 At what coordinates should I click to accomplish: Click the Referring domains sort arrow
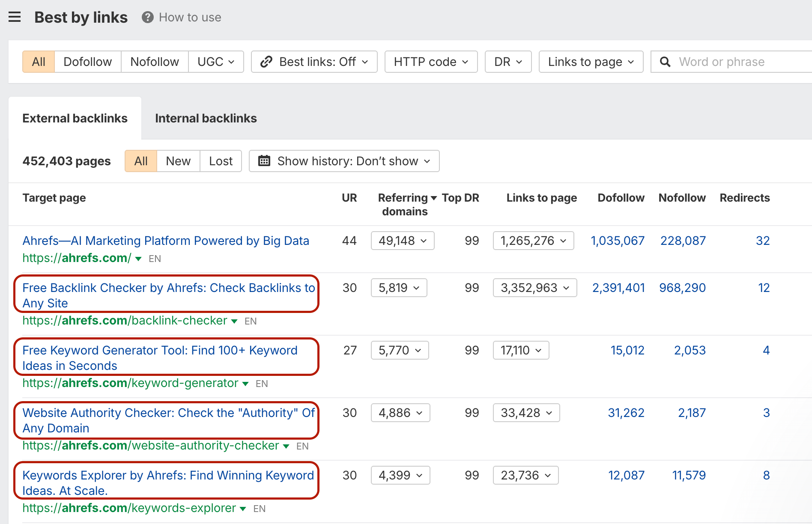tap(434, 198)
